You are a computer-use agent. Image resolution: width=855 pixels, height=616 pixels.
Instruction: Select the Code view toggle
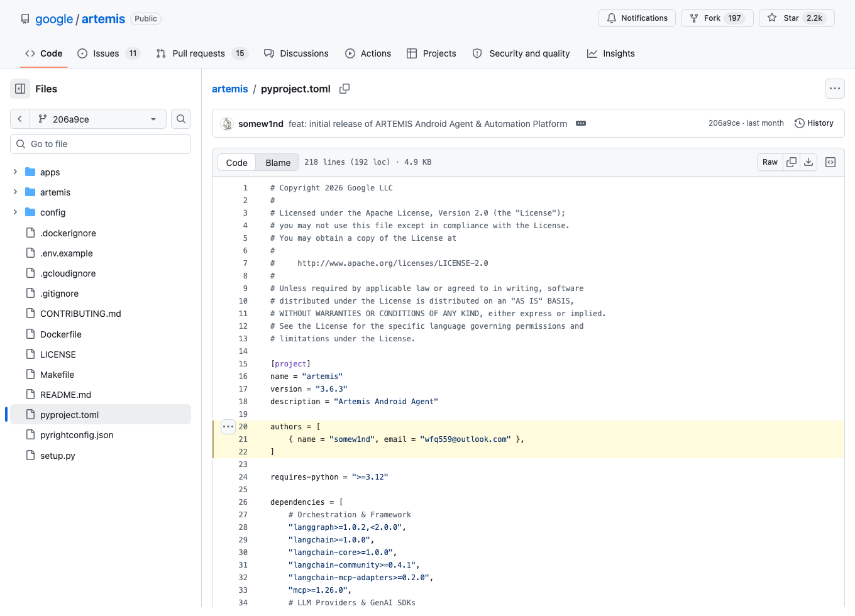(x=236, y=162)
